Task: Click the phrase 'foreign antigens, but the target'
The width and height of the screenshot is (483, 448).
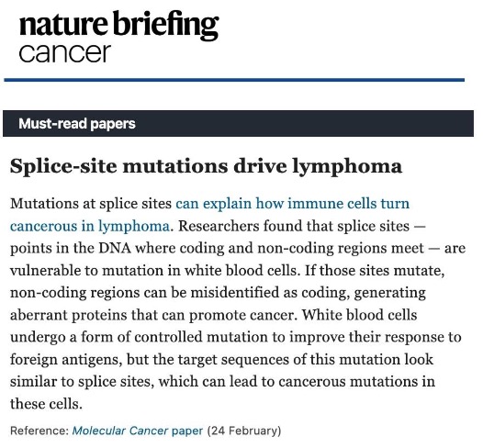Action: coord(114,359)
